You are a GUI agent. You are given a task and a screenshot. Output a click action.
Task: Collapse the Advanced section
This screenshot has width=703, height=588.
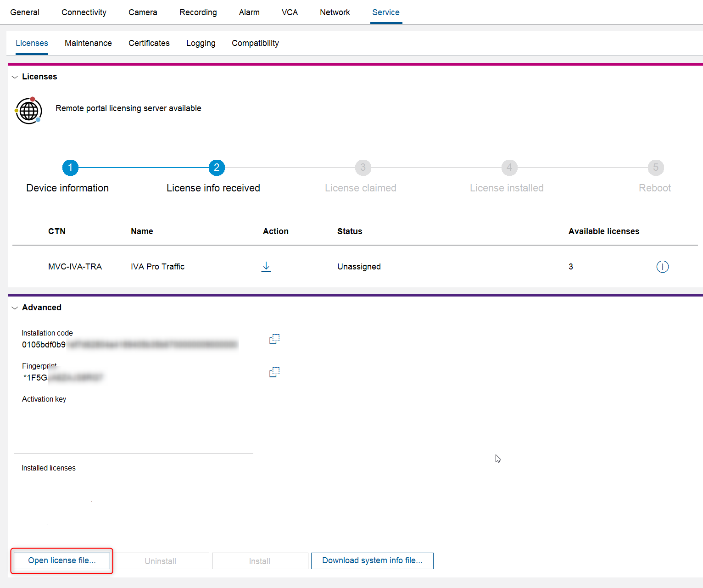point(14,308)
